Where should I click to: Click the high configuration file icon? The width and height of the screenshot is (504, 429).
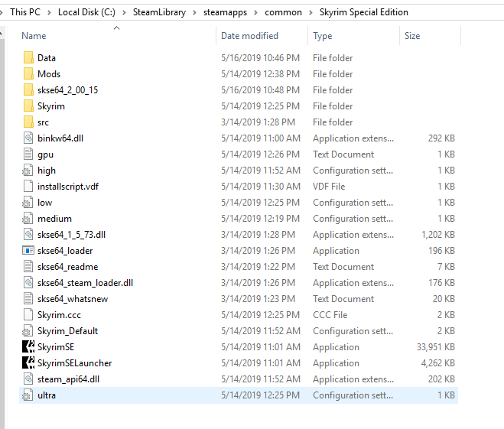(x=28, y=171)
